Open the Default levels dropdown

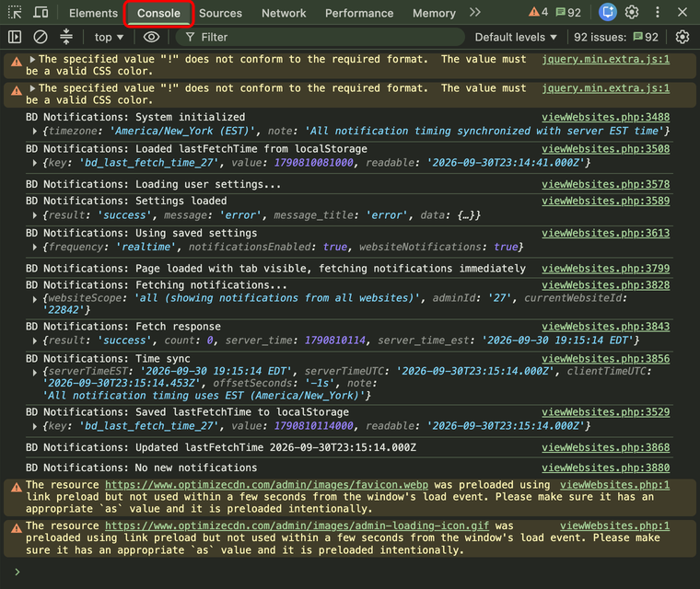516,38
